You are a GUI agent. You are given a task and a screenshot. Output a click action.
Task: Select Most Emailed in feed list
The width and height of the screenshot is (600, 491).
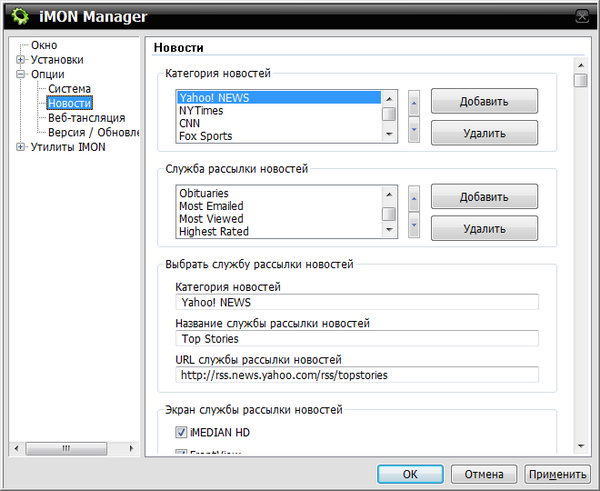coord(279,206)
